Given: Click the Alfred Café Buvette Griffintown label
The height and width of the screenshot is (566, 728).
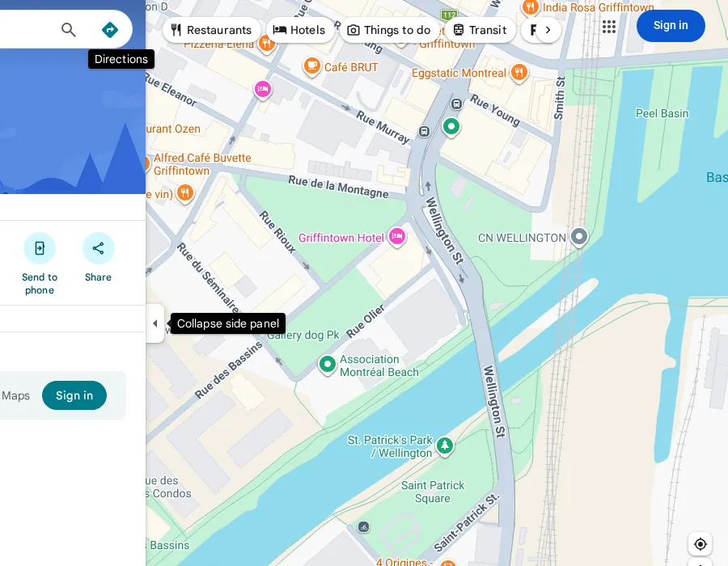Looking at the screenshot, I should (x=202, y=164).
